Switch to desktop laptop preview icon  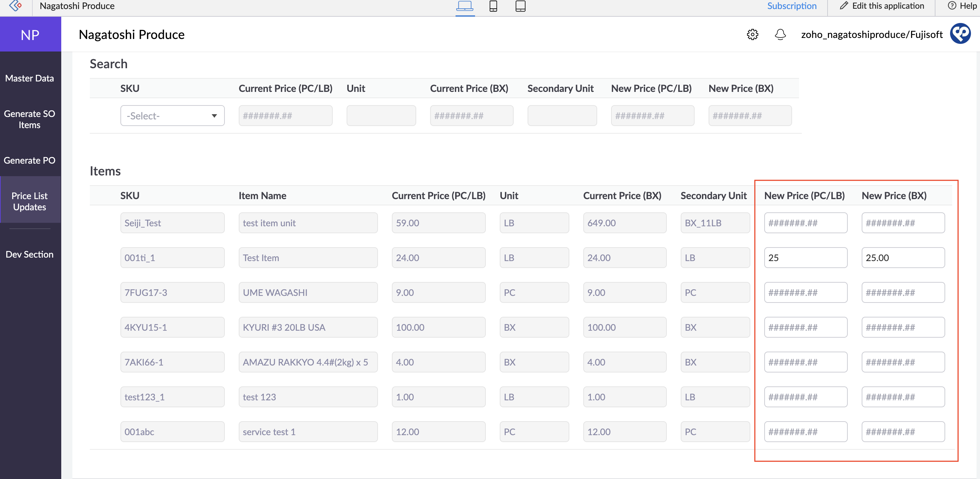[x=465, y=6]
